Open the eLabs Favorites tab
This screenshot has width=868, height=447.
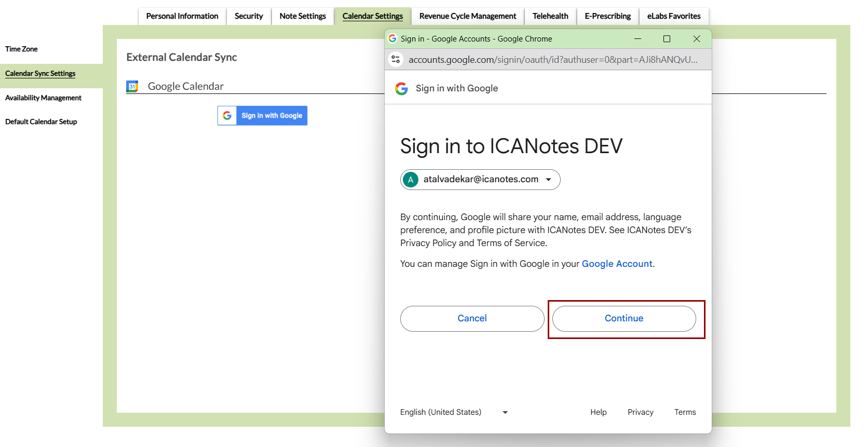(674, 16)
